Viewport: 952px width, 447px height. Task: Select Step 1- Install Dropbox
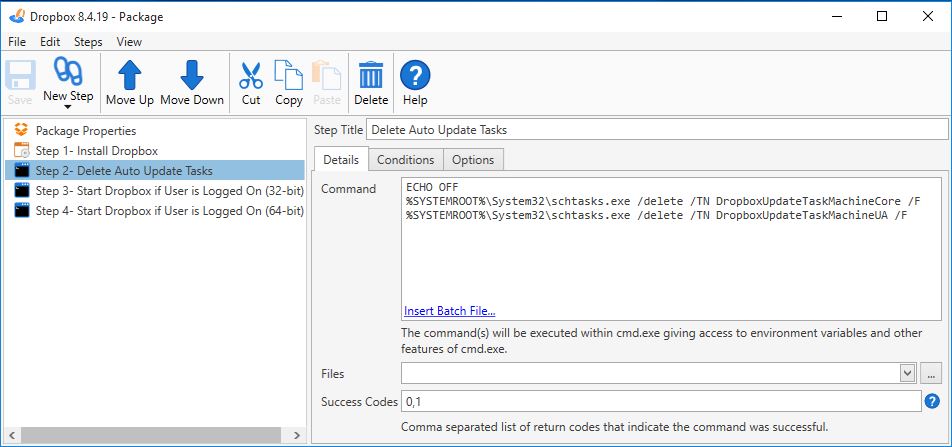[x=97, y=151]
